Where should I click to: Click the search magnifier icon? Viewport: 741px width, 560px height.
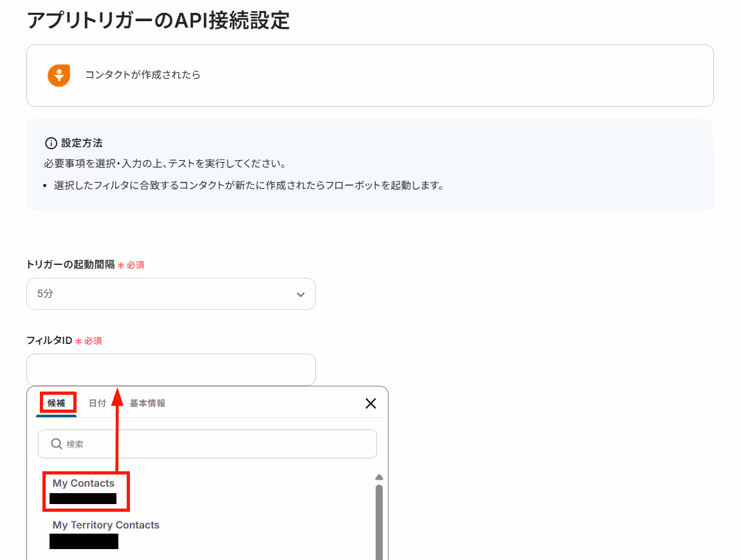coord(56,444)
